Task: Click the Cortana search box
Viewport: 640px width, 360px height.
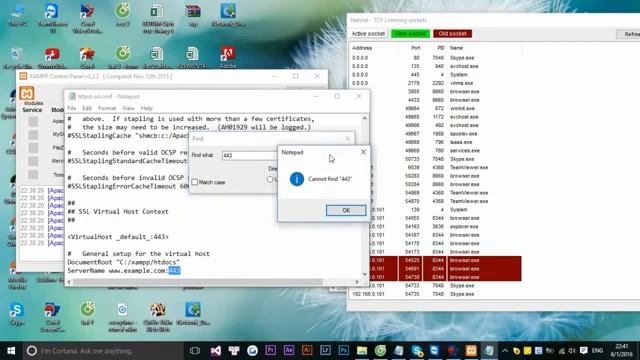Action: coord(103,351)
